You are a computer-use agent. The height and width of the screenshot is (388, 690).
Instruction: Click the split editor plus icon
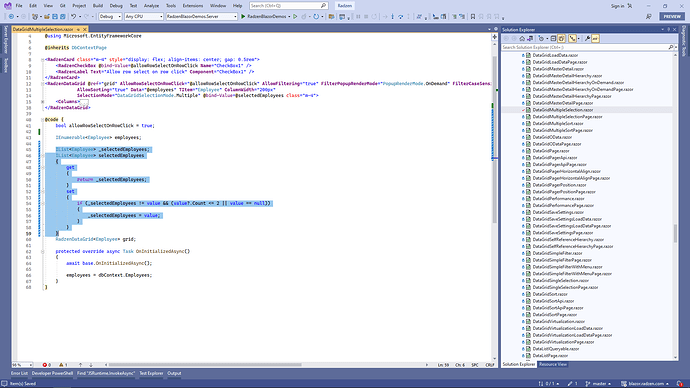coord(494,37)
